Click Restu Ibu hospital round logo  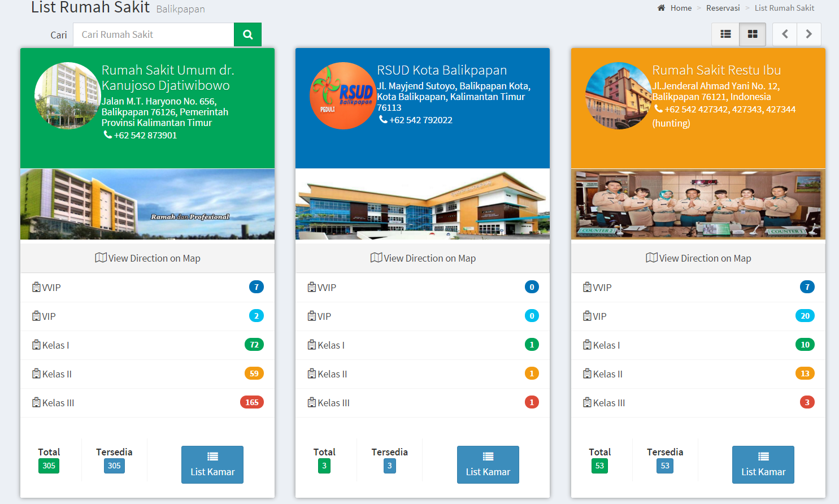pos(619,95)
